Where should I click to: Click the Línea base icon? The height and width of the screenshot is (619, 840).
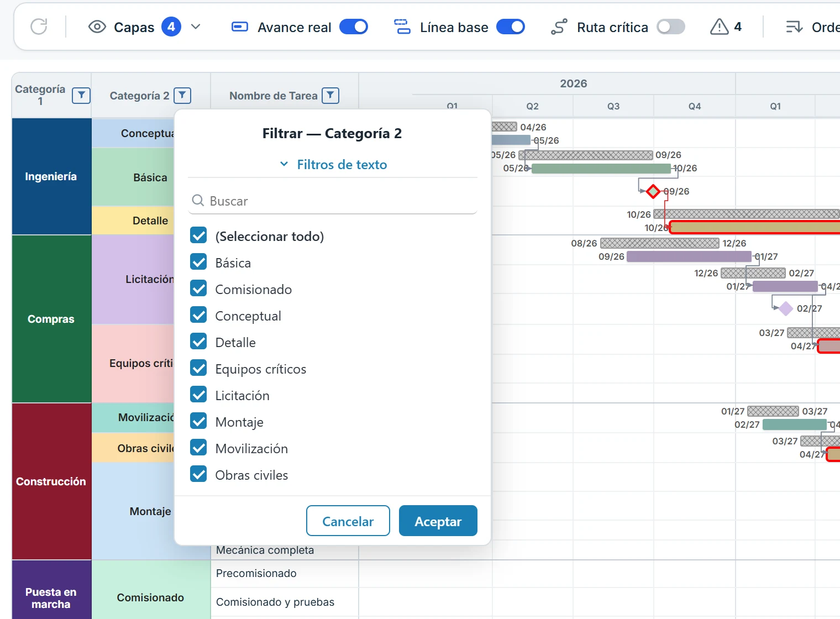pyautogui.click(x=402, y=27)
